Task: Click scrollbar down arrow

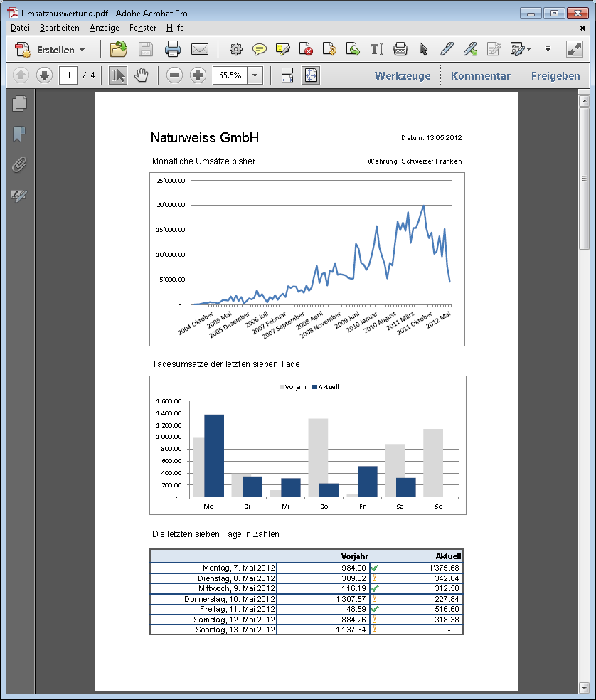Action: point(584,687)
